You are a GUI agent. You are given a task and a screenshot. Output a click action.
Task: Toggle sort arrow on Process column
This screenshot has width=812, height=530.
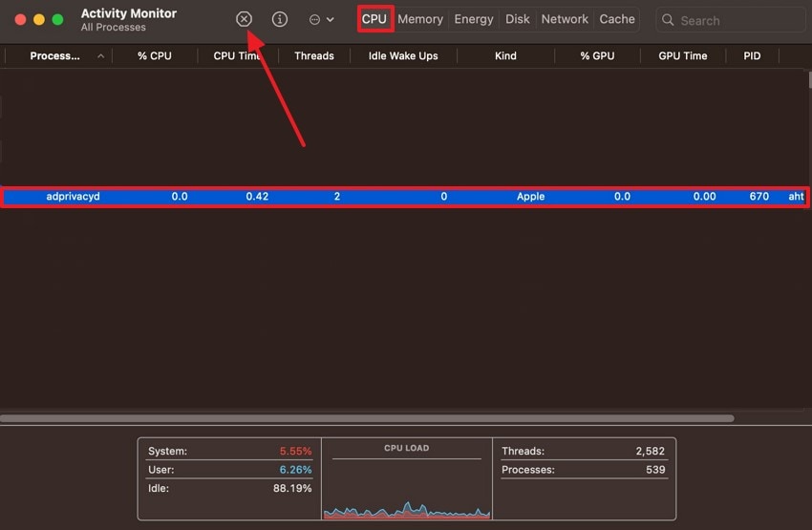click(x=101, y=56)
